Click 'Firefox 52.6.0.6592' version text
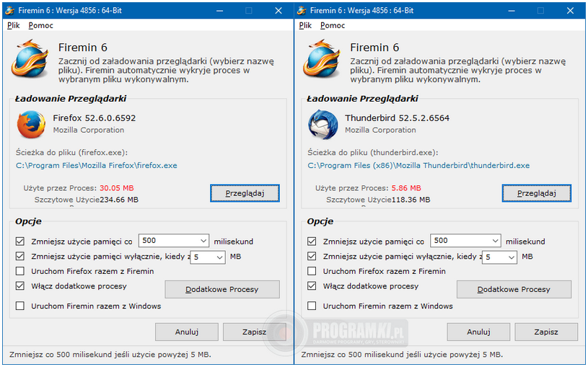The width and height of the screenshot is (588, 367). 94,118
